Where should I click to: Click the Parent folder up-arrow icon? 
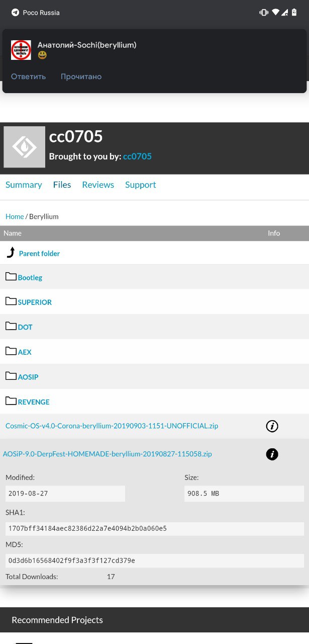(11, 253)
